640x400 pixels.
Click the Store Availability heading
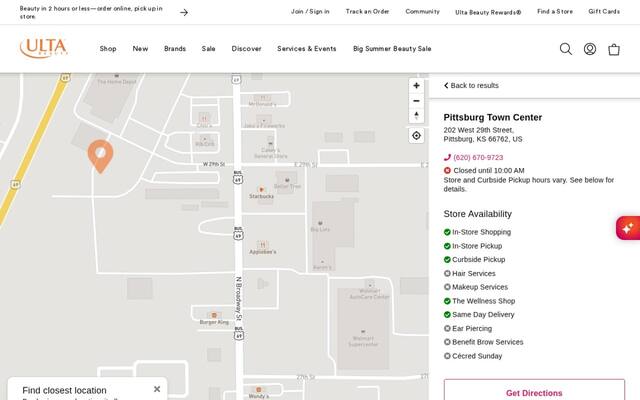(x=478, y=214)
